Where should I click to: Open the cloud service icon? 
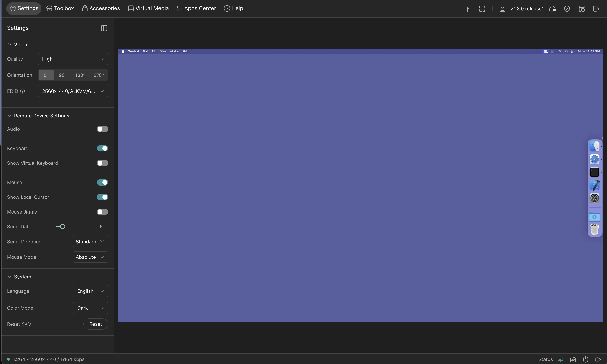point(552,9)
